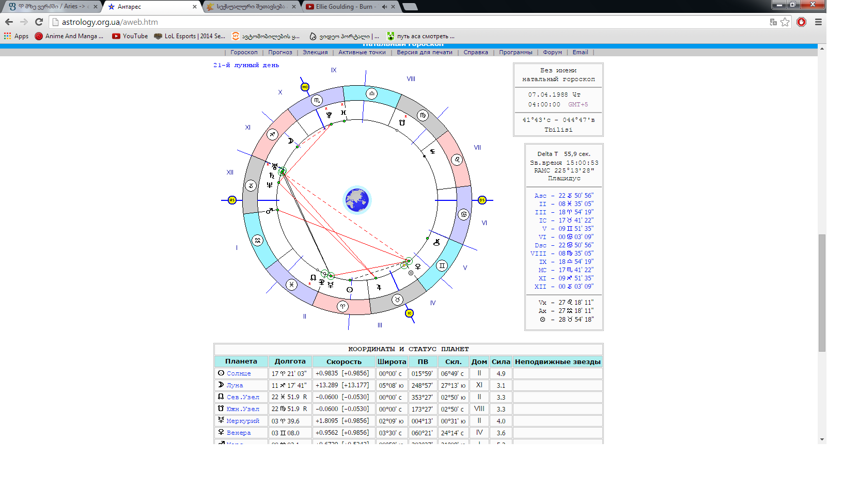Open the Chrome menu hamburger icon

(x=818, y=22)
